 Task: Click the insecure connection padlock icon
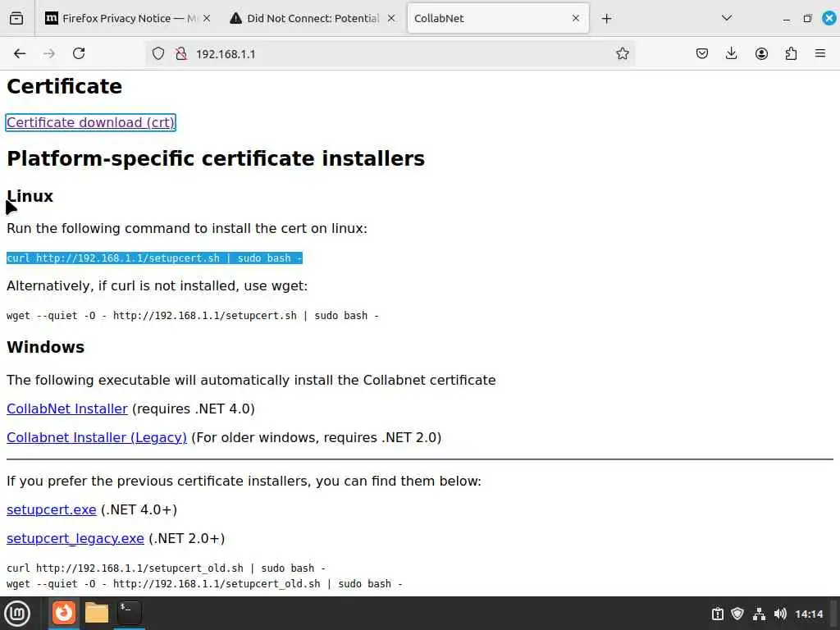pyautogui.click(x=181, y=53)
